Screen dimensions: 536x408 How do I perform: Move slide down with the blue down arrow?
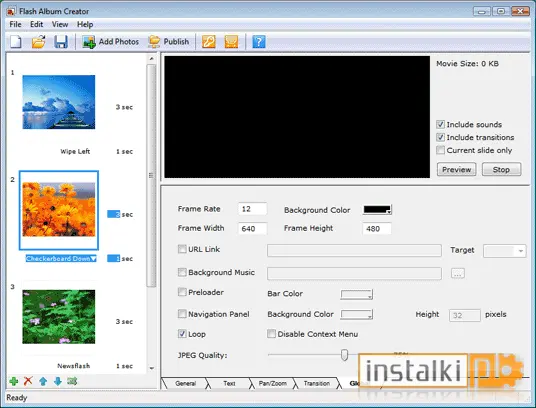[58, 381]
